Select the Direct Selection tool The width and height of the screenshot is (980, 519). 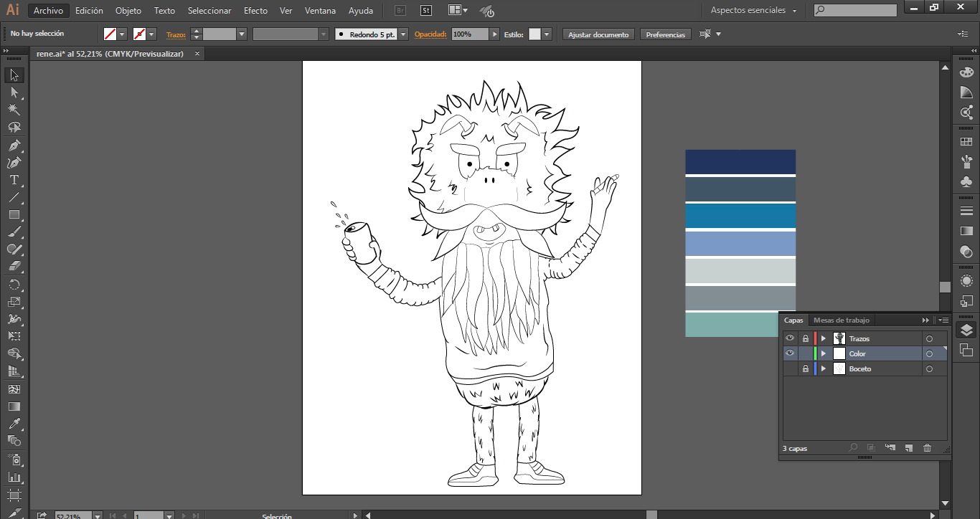coord(14,92)
